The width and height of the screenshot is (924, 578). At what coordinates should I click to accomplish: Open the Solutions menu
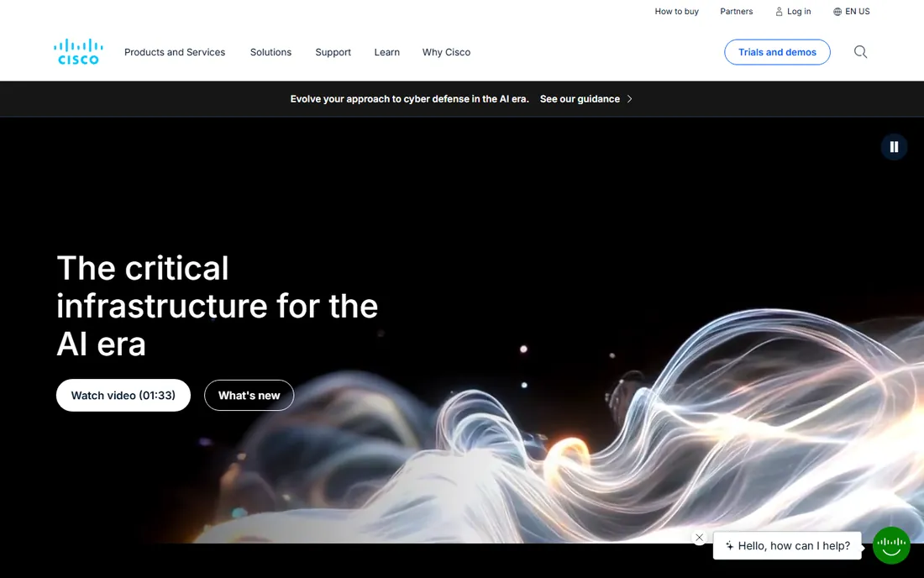[270, 52]
